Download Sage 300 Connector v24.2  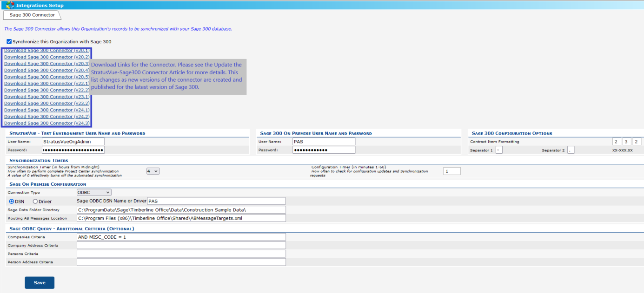47,117
